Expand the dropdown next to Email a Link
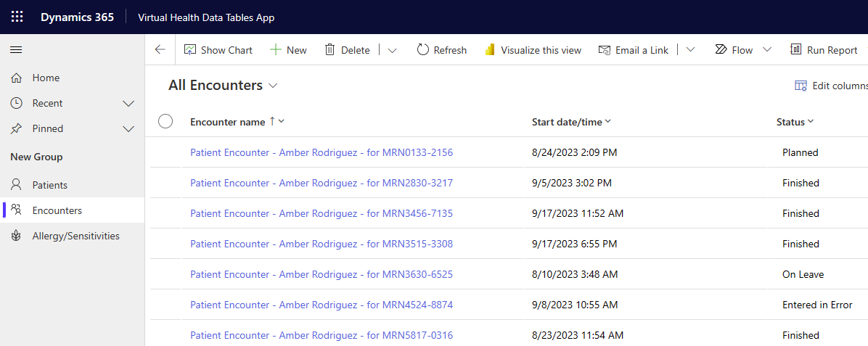 point(690,50)
